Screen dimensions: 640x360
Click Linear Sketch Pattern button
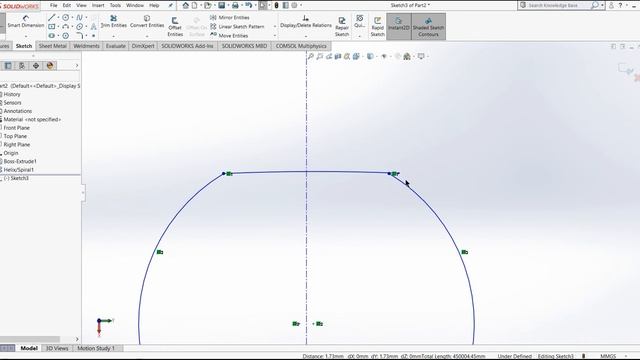[237, 27]
